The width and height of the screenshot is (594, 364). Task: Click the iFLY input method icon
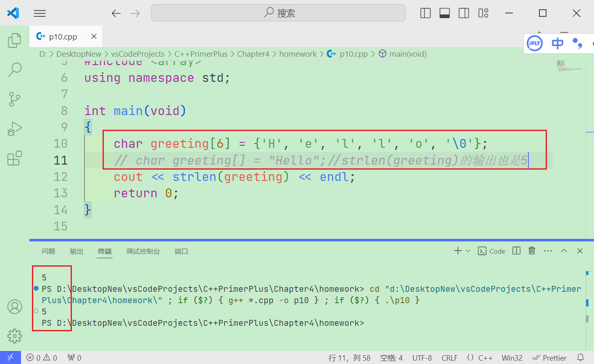pyautogui.click(x=535, y=43)
